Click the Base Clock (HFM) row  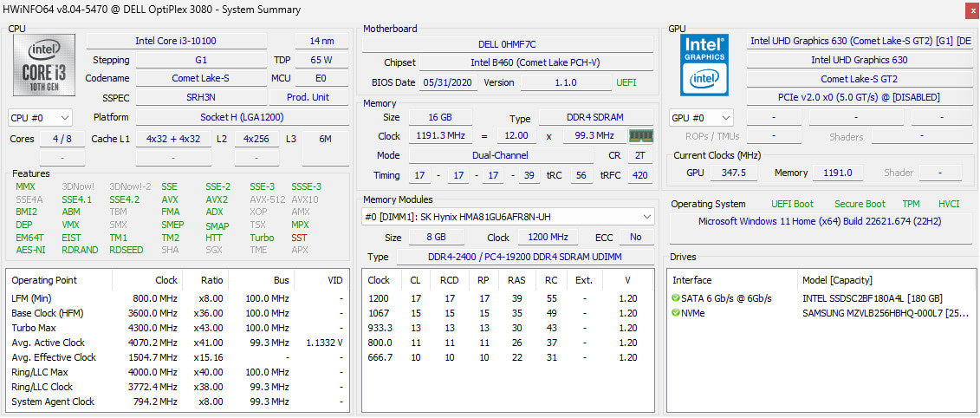pos(178,313)
